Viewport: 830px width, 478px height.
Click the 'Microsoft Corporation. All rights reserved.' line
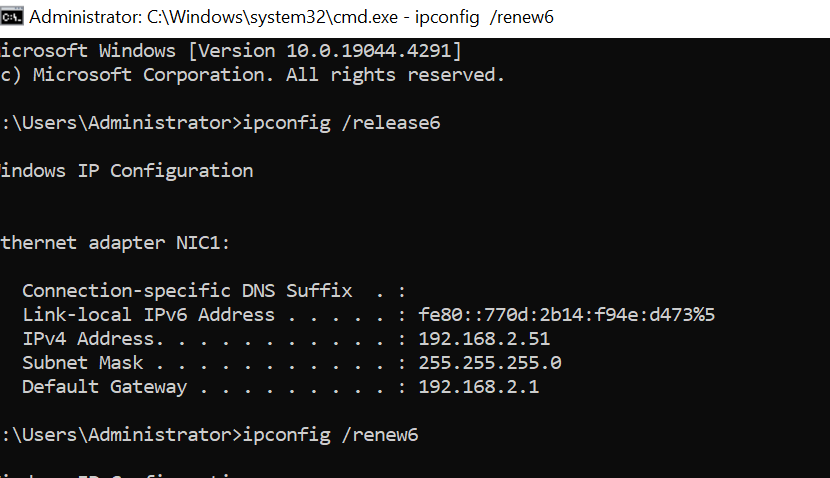(252, 75)
